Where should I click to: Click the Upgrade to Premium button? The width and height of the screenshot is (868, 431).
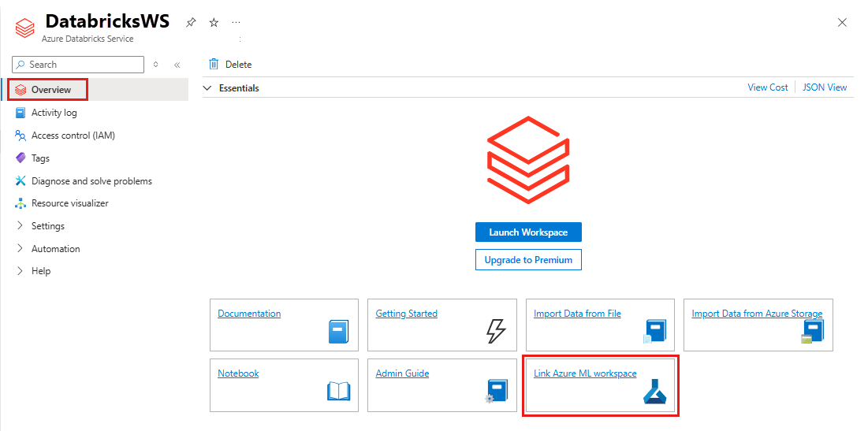(x=528, y=259)
